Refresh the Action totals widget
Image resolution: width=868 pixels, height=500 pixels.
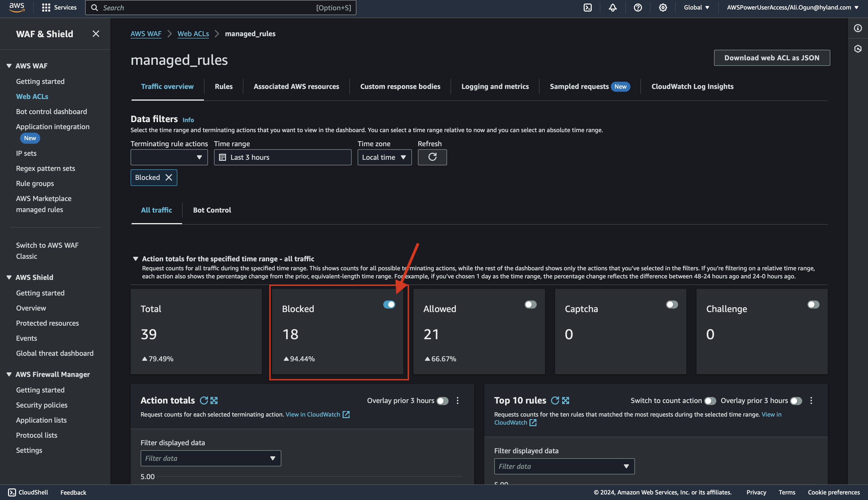pyautogui.click(x=204, y=401)
